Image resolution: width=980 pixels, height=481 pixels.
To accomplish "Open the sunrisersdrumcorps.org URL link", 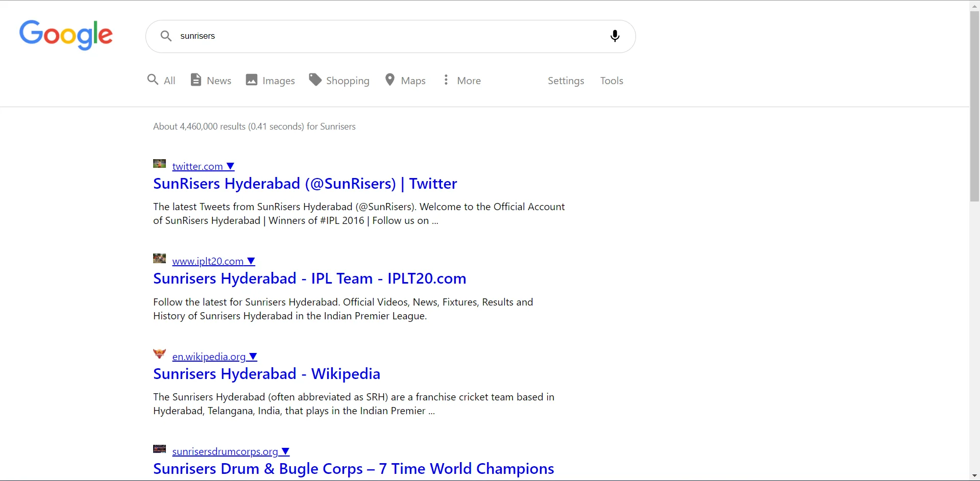I will (225, 451).
